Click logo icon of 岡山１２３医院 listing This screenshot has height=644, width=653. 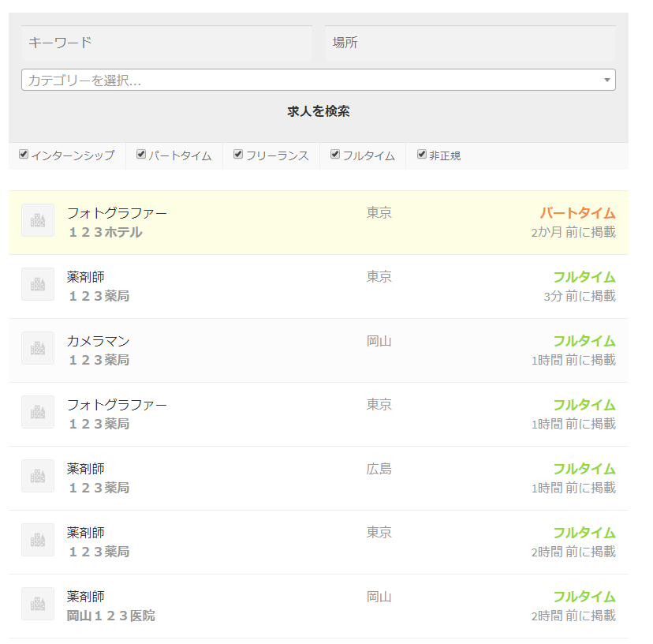38,604
